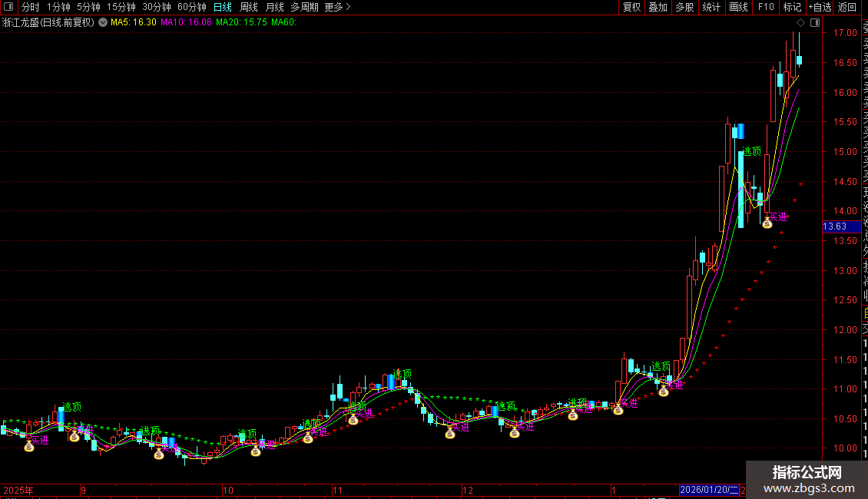
Task: Click the 逃顶 label at November peak
Action: tap(403, 374)
